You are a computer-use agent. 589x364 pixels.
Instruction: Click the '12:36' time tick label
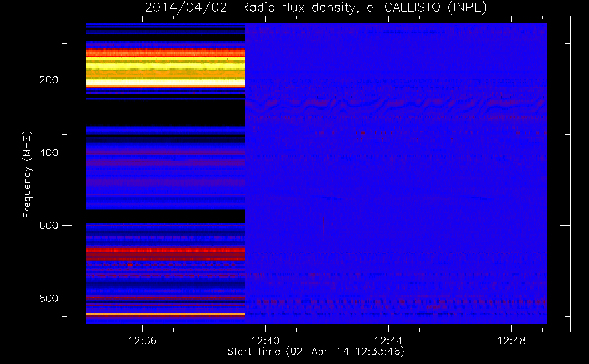(x=142, y=341)
